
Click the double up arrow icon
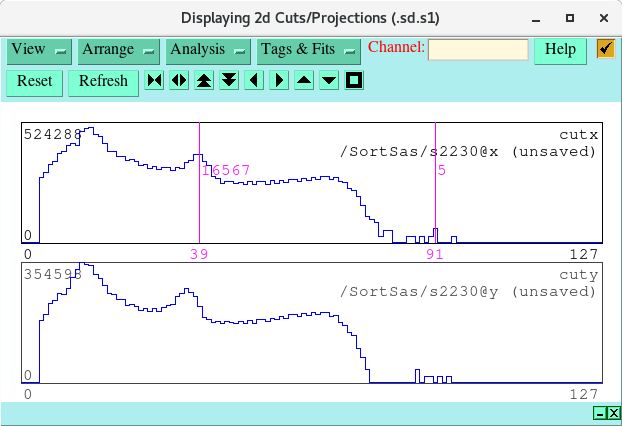pos(204,81)
